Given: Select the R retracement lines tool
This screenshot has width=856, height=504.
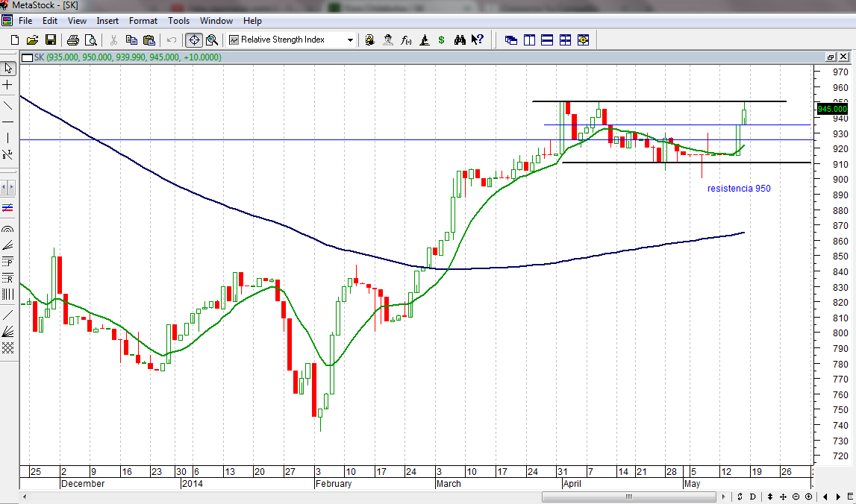Looking at the screenshot, I should click(x=7, y=278).
